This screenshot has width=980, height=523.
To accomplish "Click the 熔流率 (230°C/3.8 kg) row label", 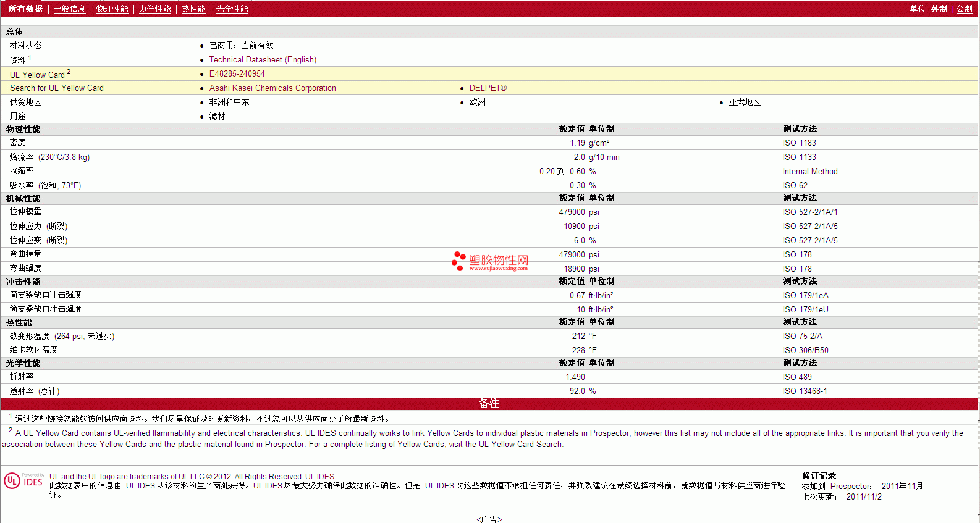I will 49,157.
